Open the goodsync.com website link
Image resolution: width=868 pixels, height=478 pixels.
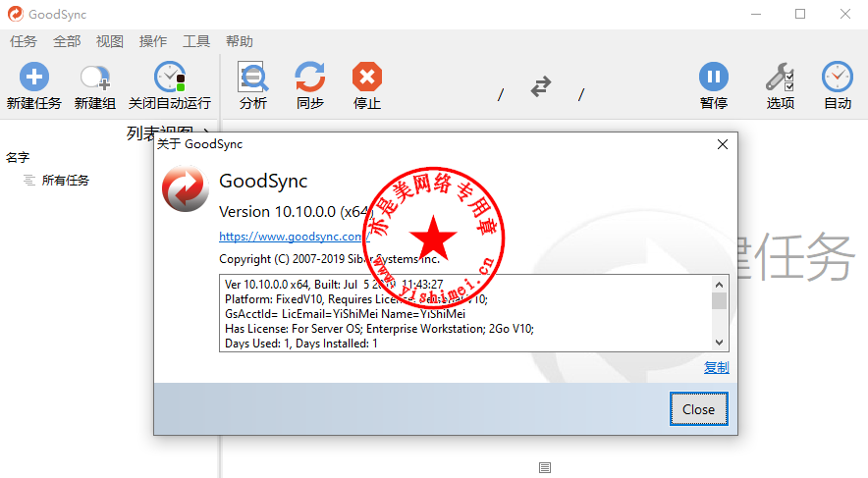[x=294, y=237]
